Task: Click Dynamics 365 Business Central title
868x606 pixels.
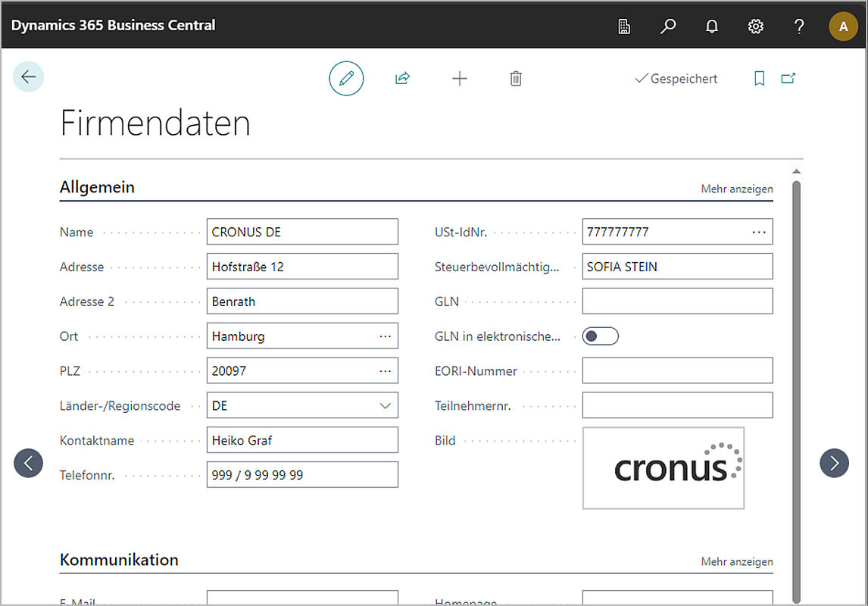Action: pyautogui.click(x=114, y=25)
